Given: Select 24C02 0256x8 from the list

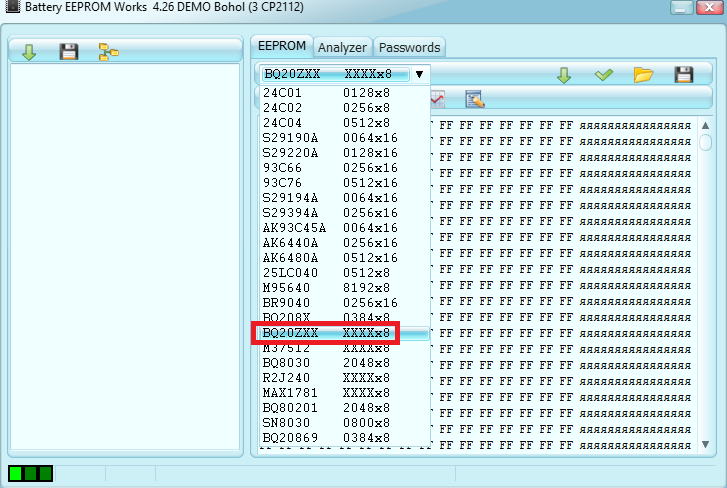Looking at the screenshot, I should coord(344,108).
